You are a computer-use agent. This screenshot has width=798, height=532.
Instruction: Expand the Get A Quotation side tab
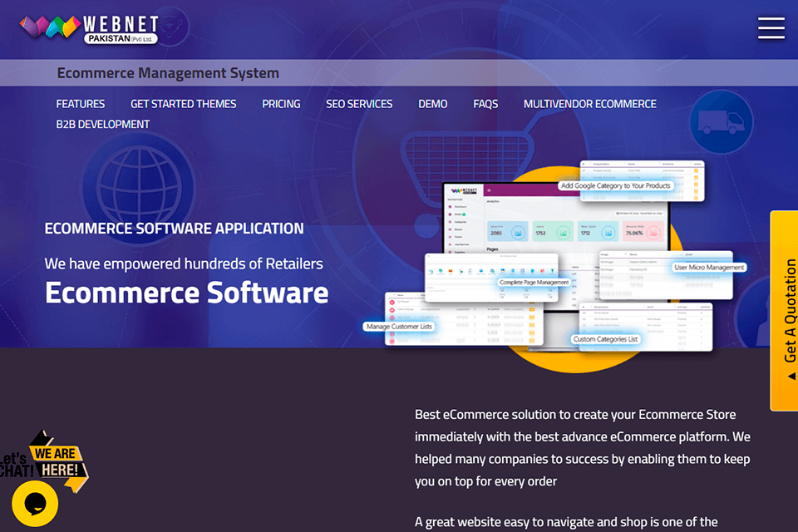784,311
